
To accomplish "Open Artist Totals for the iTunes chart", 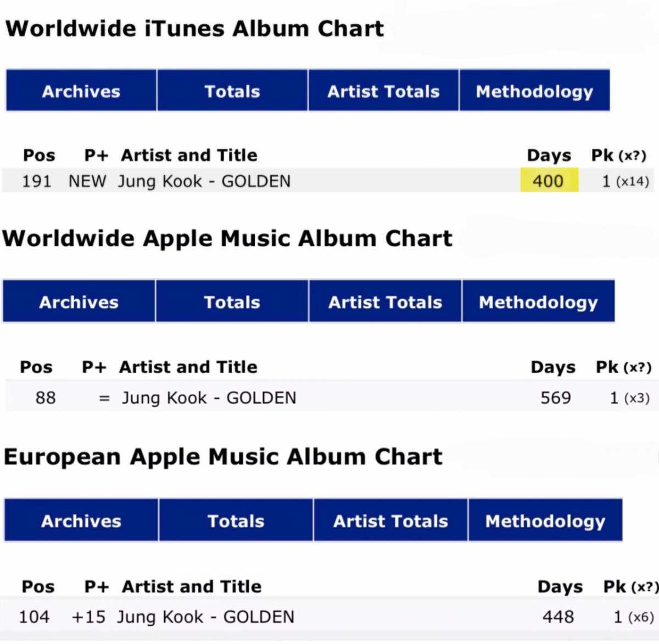I will [383, 91].
